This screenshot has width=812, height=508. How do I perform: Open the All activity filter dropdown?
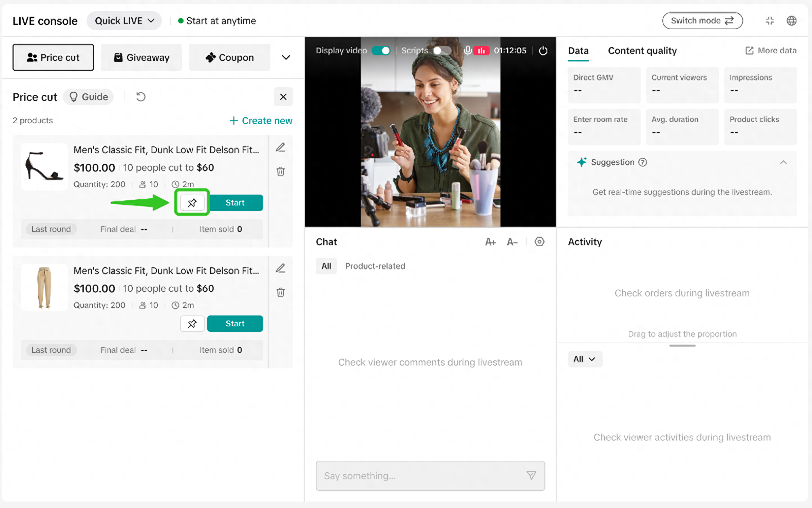585,359
